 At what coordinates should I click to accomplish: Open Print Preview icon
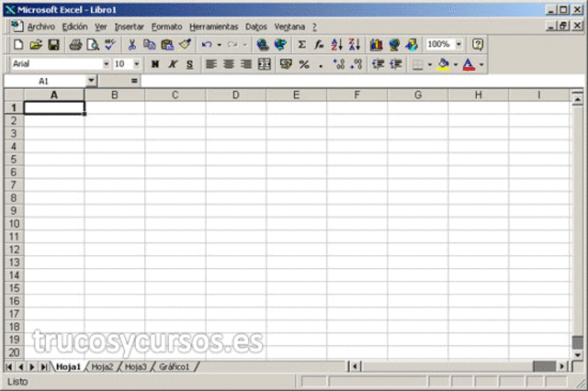[x=93, y=45]
